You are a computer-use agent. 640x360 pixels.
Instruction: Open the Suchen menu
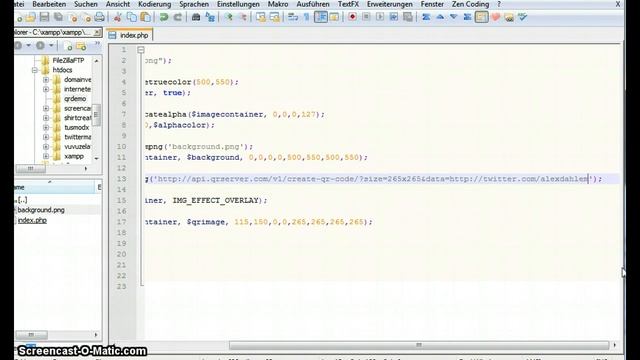point(86,4)
